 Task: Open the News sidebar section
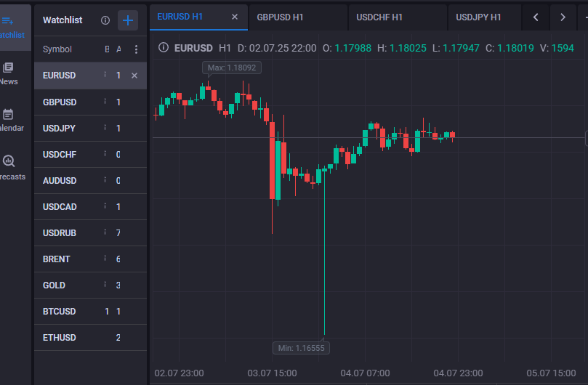coord(9,73)
